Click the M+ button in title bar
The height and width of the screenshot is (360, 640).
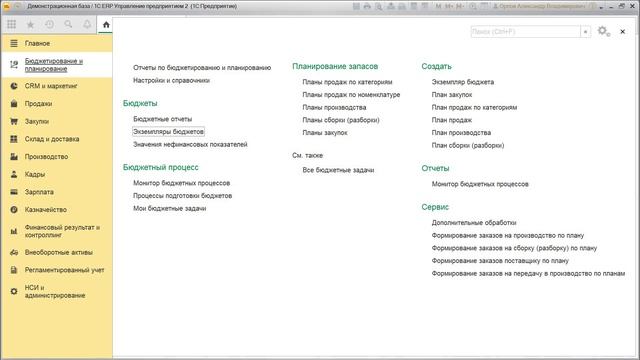(449, 7)
